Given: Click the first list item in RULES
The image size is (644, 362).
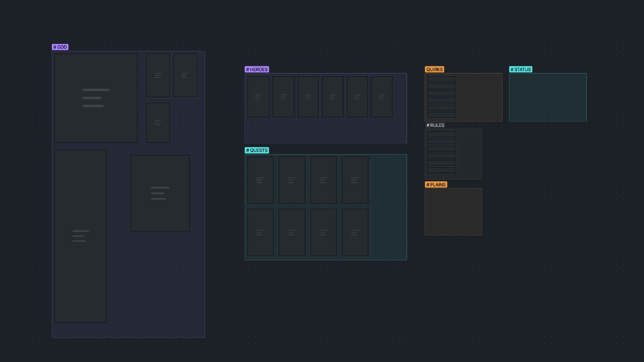Looking at the screenshot, I should coord(442,135).
